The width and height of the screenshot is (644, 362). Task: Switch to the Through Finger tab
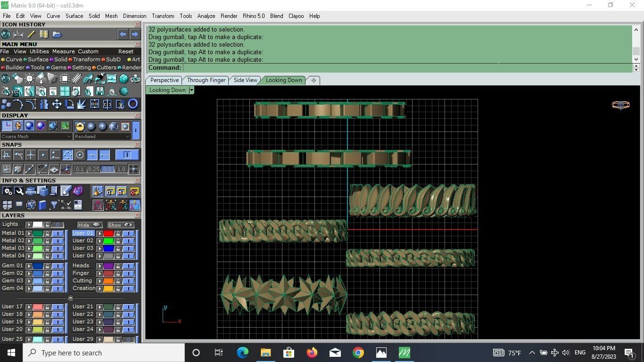click(x=206, y=80)
